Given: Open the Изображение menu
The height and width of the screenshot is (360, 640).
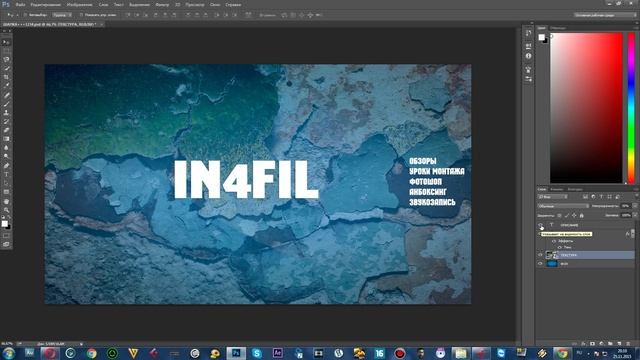Looking at the screenshot, I should click(79, 4).
